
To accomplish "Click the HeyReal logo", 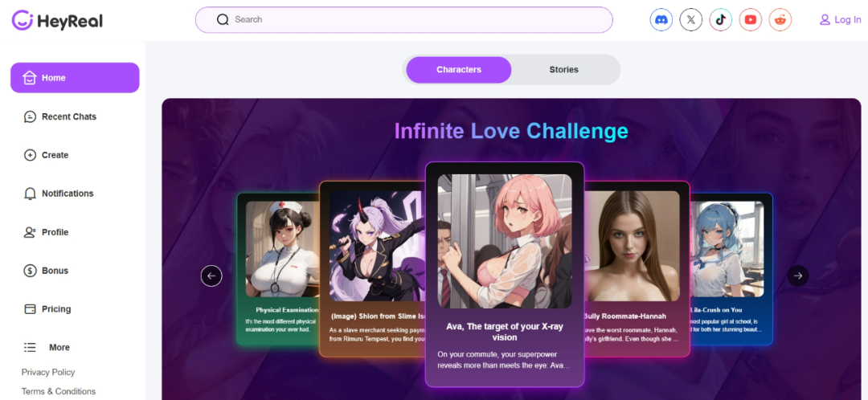I will (57, 20).
